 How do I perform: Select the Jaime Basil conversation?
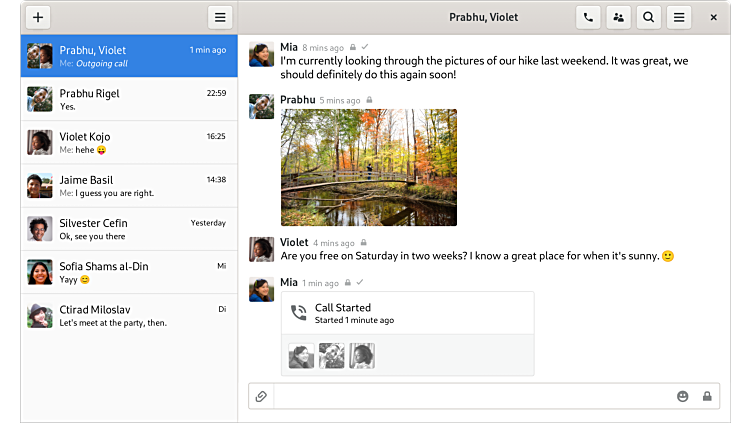tap(128, 186)
